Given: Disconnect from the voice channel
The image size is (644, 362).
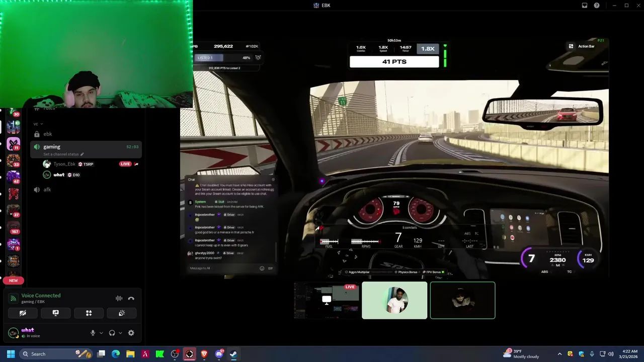Looking at the screenshot, I should click(131, 298).
